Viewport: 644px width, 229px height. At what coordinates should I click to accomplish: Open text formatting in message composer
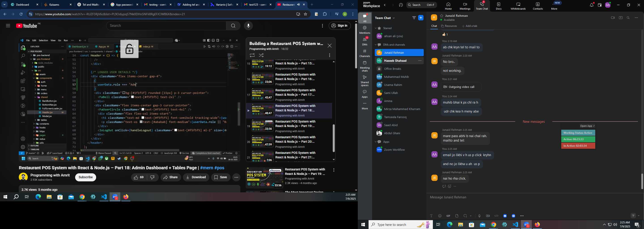click(431, 216)
